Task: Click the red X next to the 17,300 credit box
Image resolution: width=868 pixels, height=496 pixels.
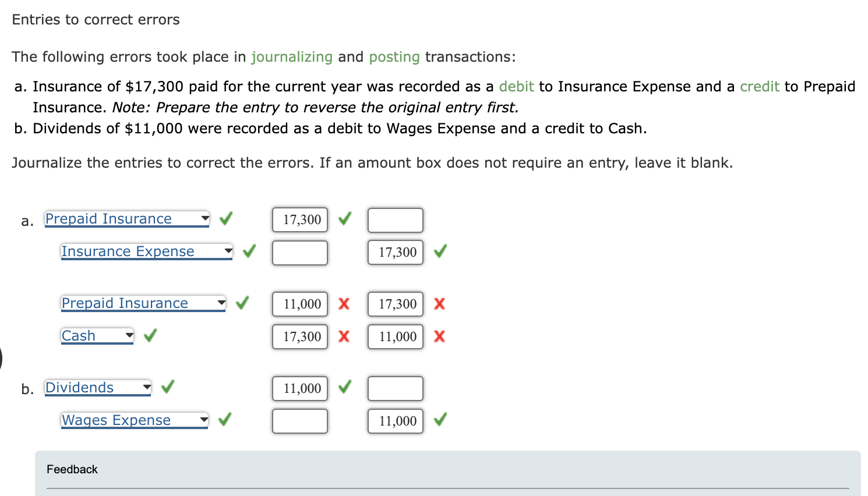Action: point(439,304)
